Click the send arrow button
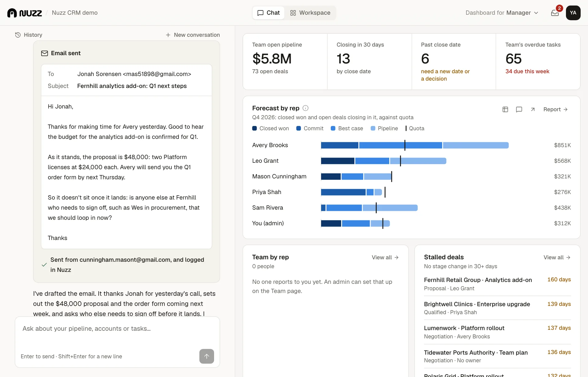Screen dimensions: 588x377 (x=207, y=356)
